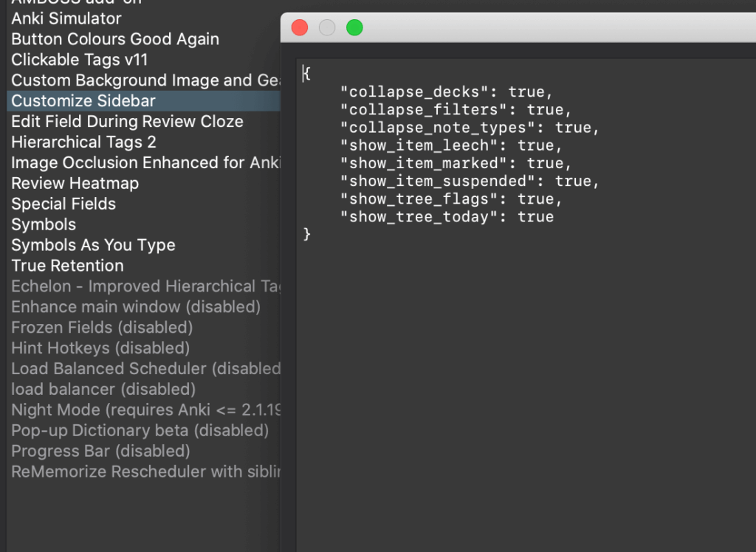Click the true value of collapse_filters
This screenshot has width=756, height=552.
(545, 109)
